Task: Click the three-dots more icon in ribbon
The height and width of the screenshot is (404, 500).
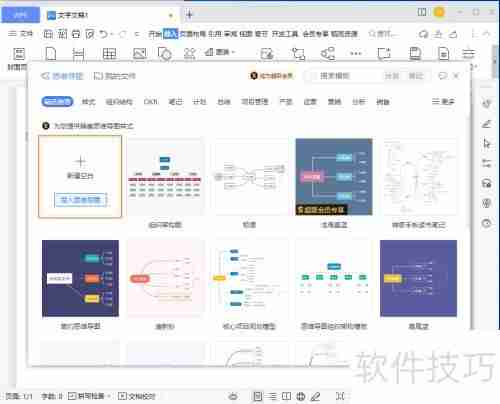Action: click(356, 53)
